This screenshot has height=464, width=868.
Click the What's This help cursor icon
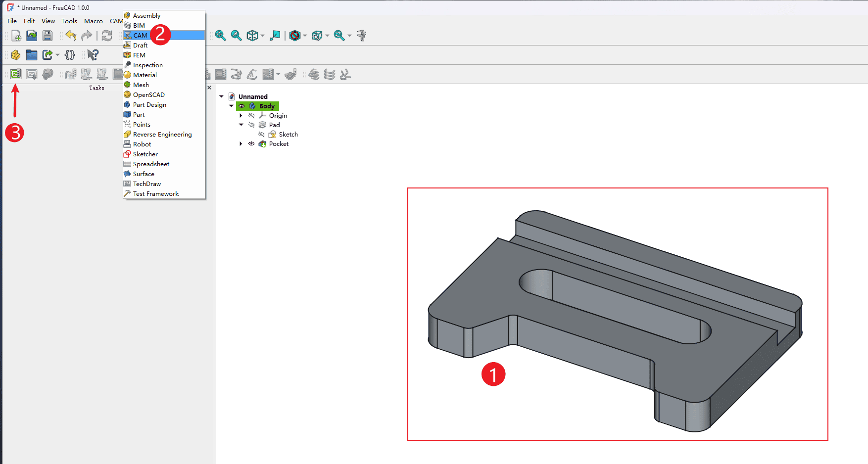click(x=93, y=55)
